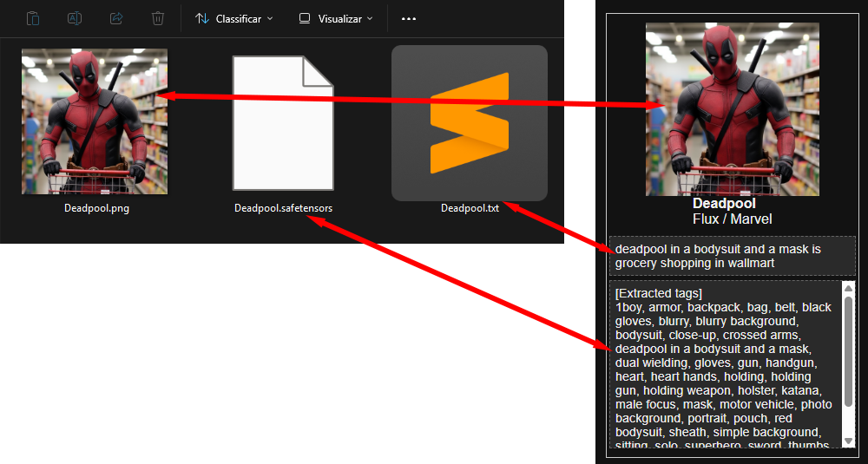Click the tags scrollbar up arrow
The width and height of the screenshot is (868, 464).
pyautogui.click(x=848, y=288)
